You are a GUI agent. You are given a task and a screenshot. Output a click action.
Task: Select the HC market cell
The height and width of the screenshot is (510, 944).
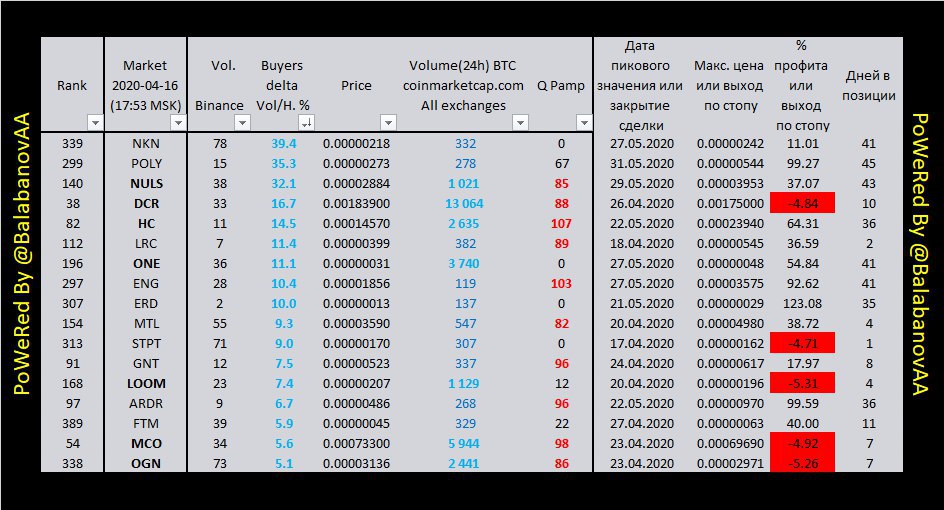[x=146, y=223]
